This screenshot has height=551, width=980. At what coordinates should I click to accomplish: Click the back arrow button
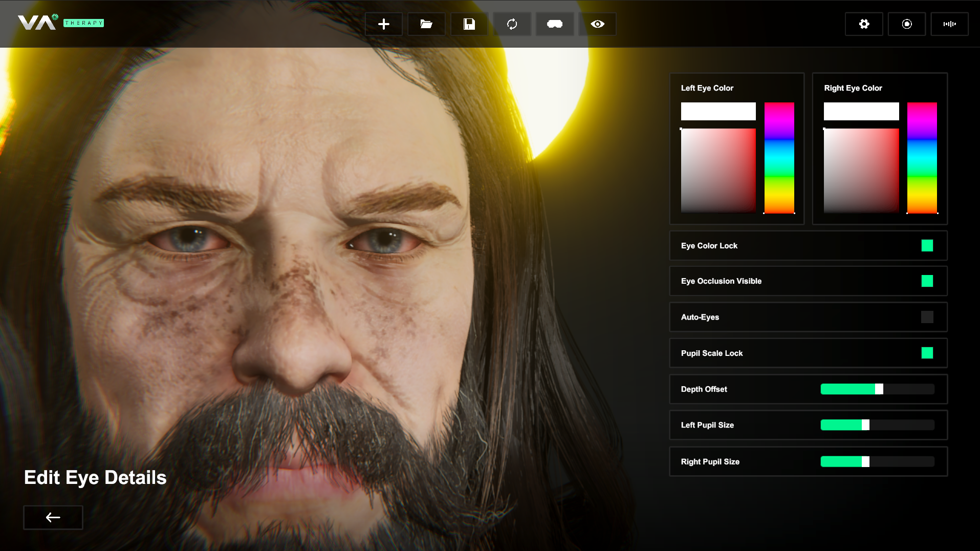coord(53,517)
